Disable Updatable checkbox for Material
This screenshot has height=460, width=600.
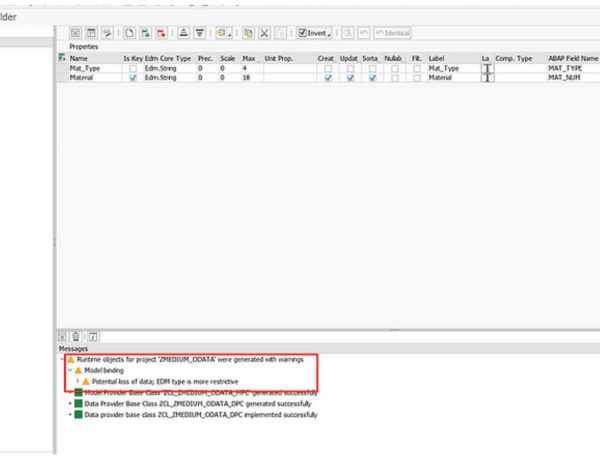click(x=350, y=78)
